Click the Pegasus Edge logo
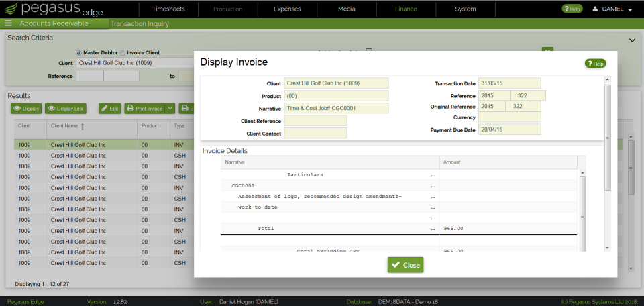644x306 pixels. click(x=52, y=9)
